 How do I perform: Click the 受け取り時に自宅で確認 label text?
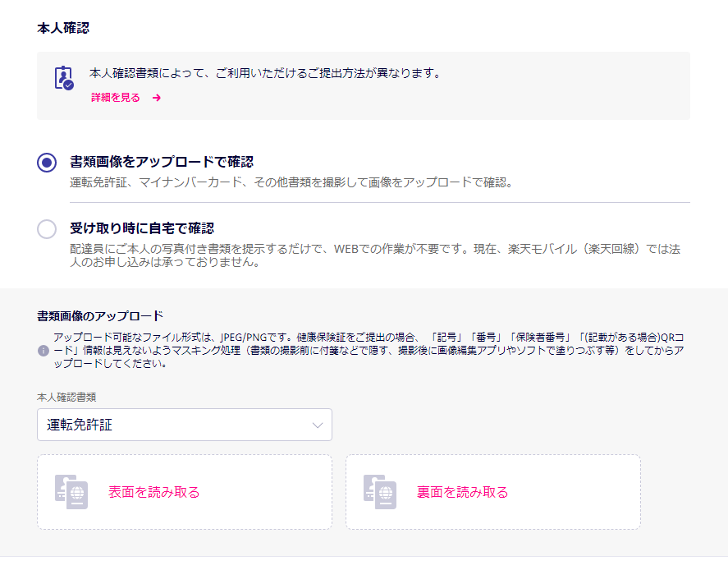(142, 228)
